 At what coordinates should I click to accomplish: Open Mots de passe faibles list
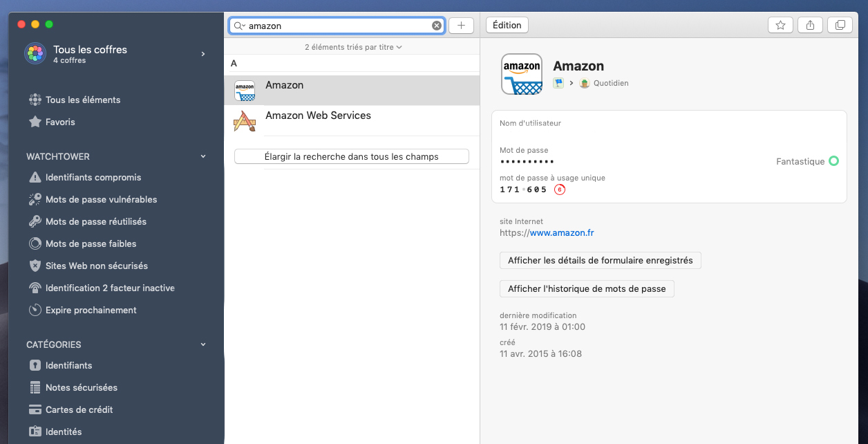91,243
